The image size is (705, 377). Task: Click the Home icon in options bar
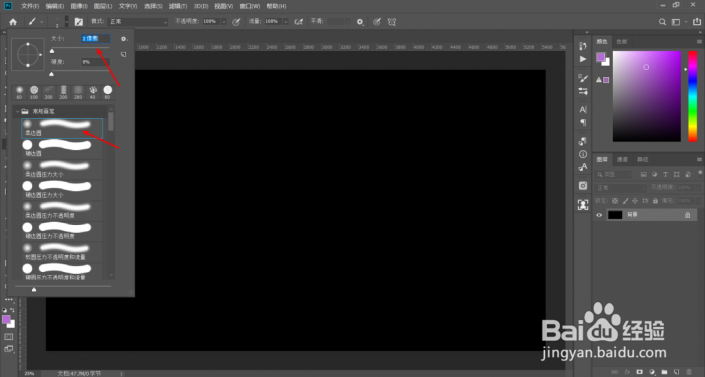(x=13, y=22)
